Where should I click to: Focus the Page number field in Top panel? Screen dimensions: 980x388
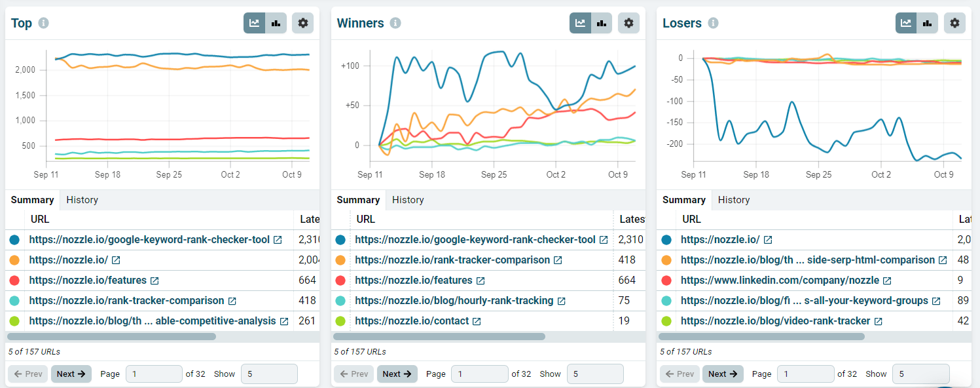pyautogui.click(x=154, y=374)
